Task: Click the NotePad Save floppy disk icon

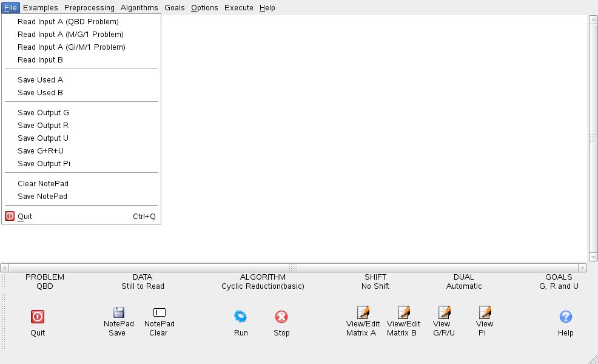Action: (x=119, y=312)
